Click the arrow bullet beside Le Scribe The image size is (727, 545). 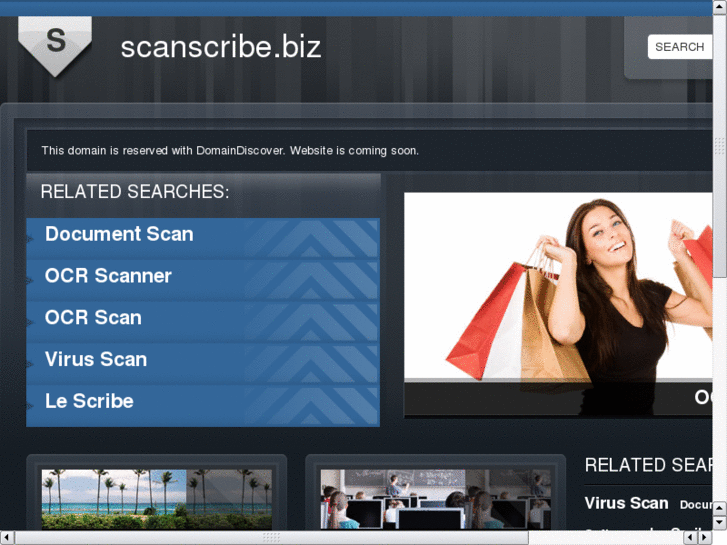pyautogui.click(x=30, y=406)
